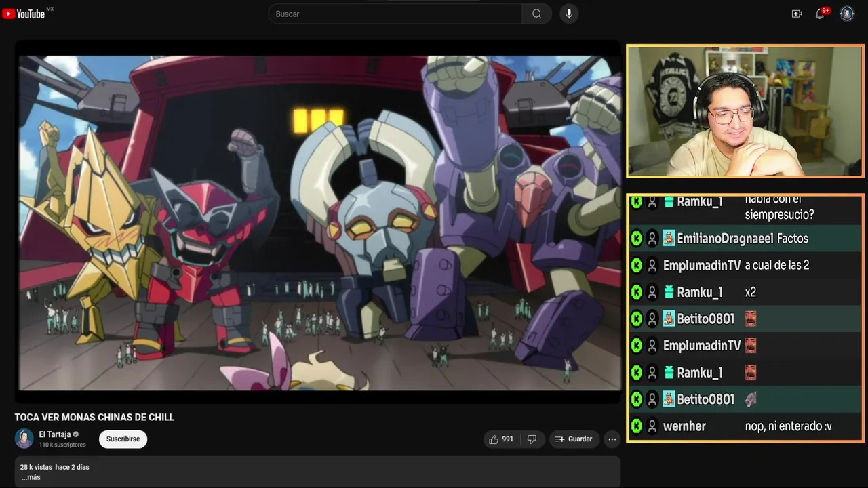868x488 pixels.
Task: Click the username wernher in chat
Action: [x=684, y=426]
